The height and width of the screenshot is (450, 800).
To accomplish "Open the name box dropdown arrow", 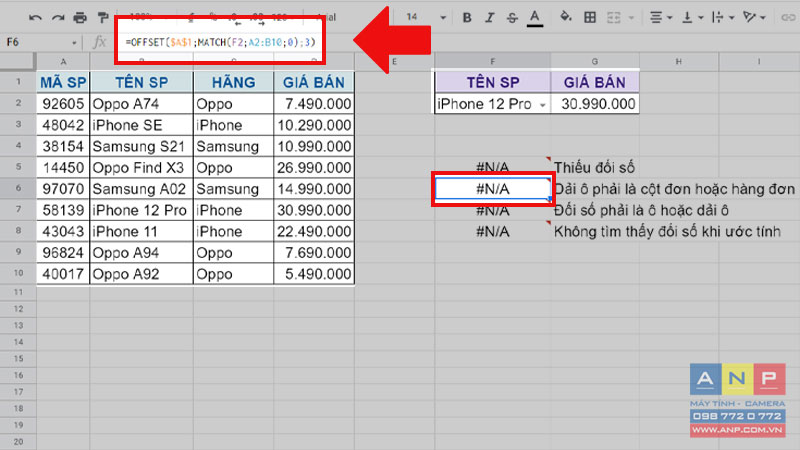I will pos(74,43).
